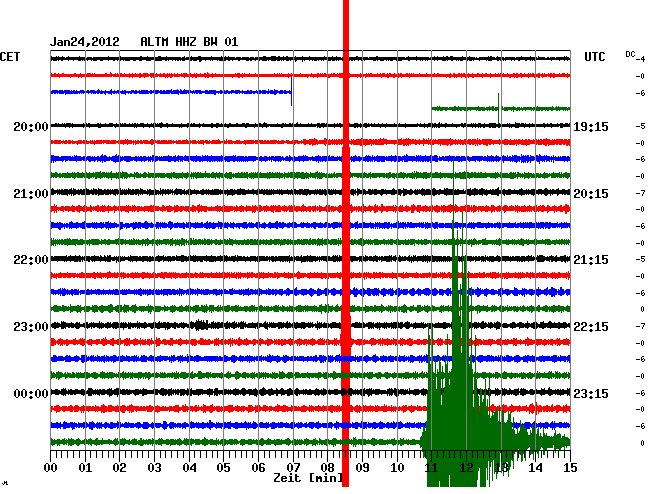Select the station label "ALTM HHZ BW 01"
This screenshot has height=494, width=650.
tap(189, 42)
